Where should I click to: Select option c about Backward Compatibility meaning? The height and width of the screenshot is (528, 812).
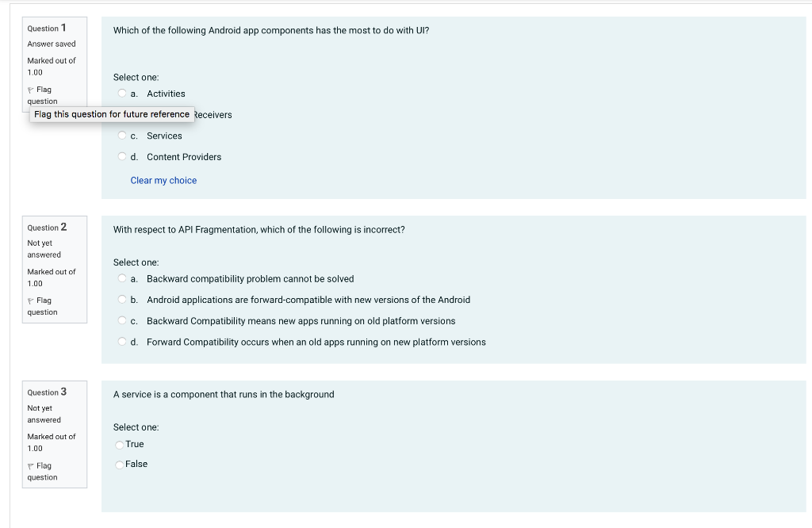click(x=121, y=320)
